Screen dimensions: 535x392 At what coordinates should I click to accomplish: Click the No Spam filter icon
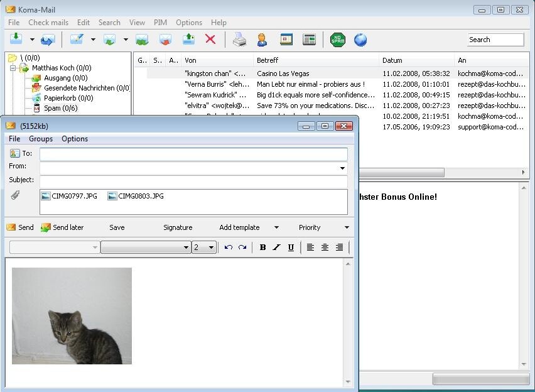(338, 40)
